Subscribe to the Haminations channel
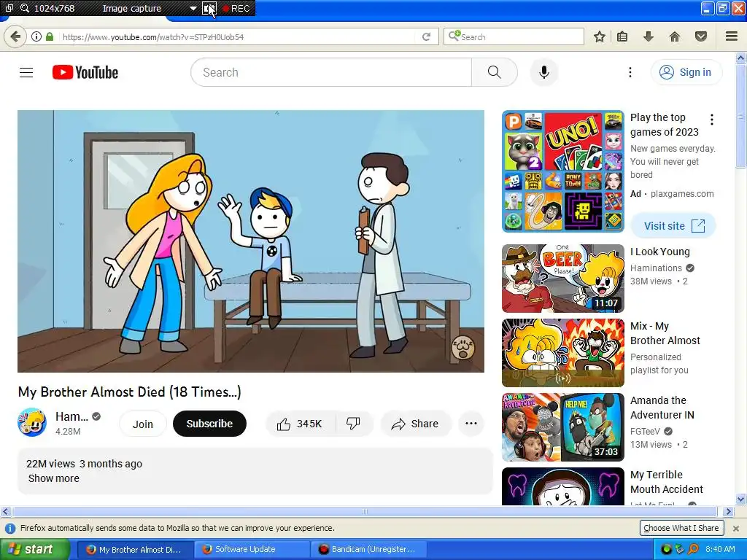Screen dimensions: 747x560 (x=209, y=424)
